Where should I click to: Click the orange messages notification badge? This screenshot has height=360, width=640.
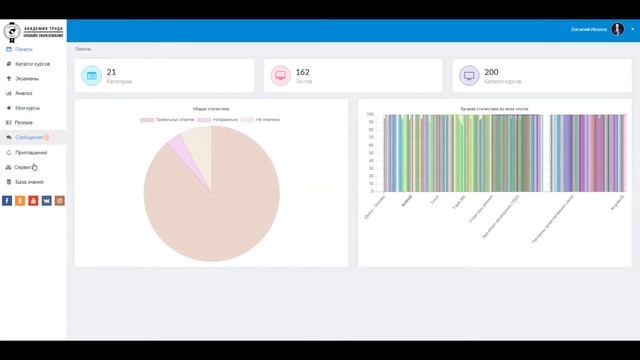coord(47,137)
